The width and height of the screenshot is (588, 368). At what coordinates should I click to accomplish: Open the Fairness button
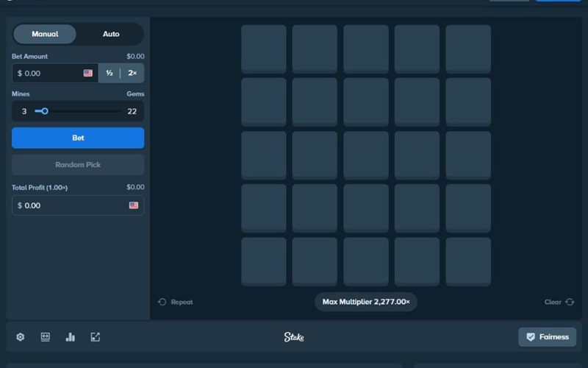(548, 337)
